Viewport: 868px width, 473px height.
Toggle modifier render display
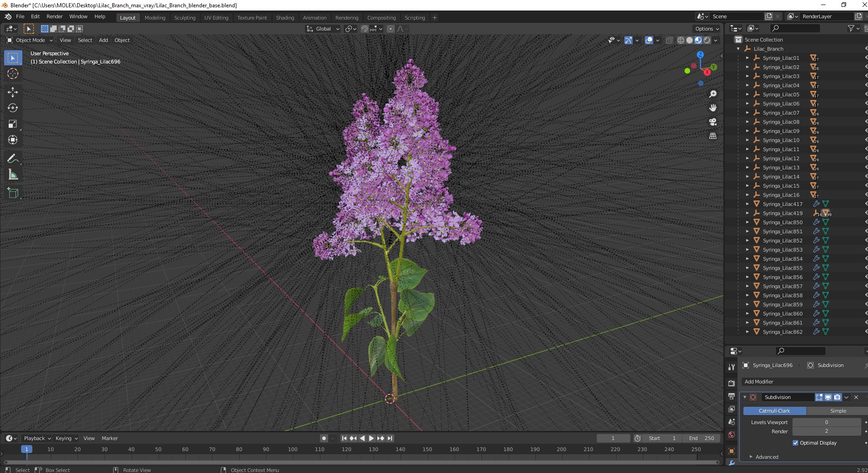837,397
